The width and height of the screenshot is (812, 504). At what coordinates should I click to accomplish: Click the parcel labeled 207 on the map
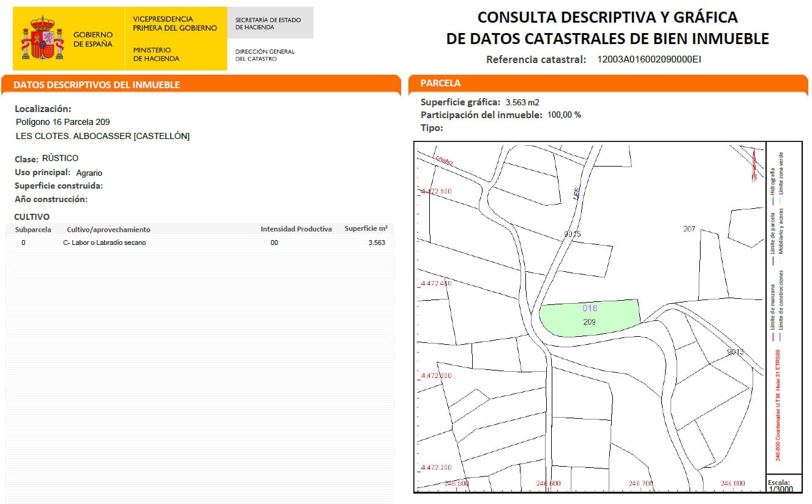click(x=689, y=229)
